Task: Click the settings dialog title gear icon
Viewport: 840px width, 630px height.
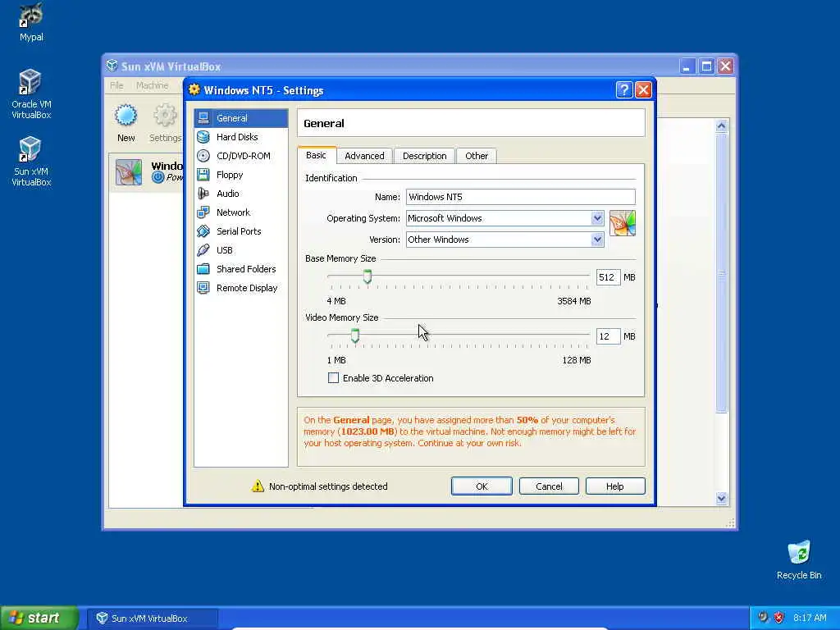Action: (194, 89)
